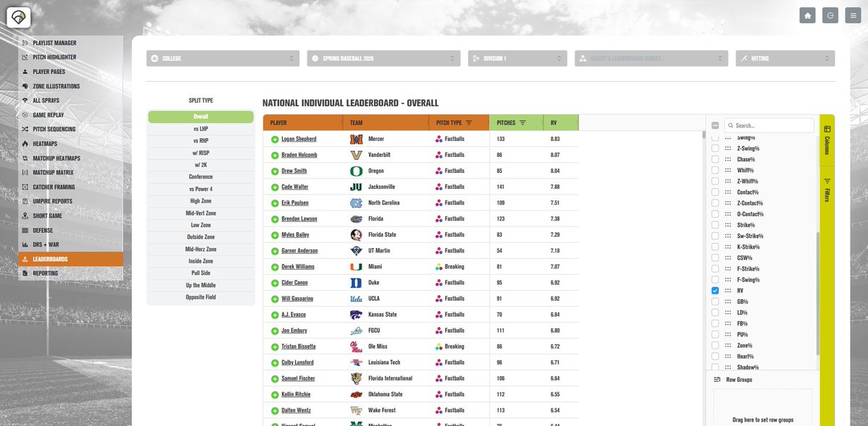Click plus icon beside Will Gasparino
Image resolution: width=868 pixels, height=426 pixels.
(275, 299)
